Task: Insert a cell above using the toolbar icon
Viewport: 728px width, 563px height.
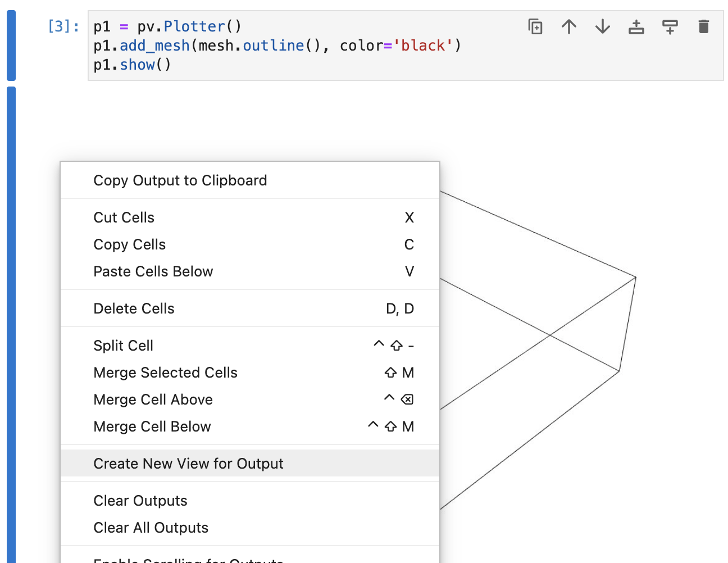Action: [636, 26]
